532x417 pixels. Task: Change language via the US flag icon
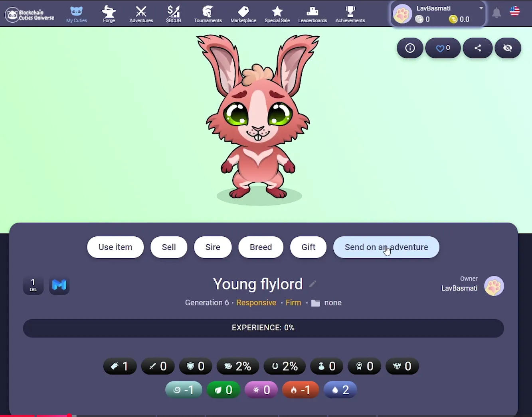(x=515, y=11)
